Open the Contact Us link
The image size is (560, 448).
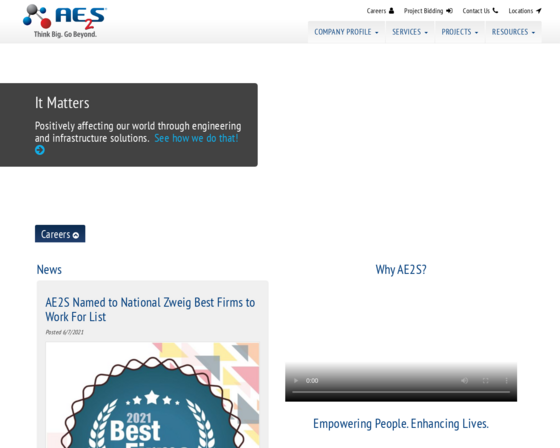(476, 11)
